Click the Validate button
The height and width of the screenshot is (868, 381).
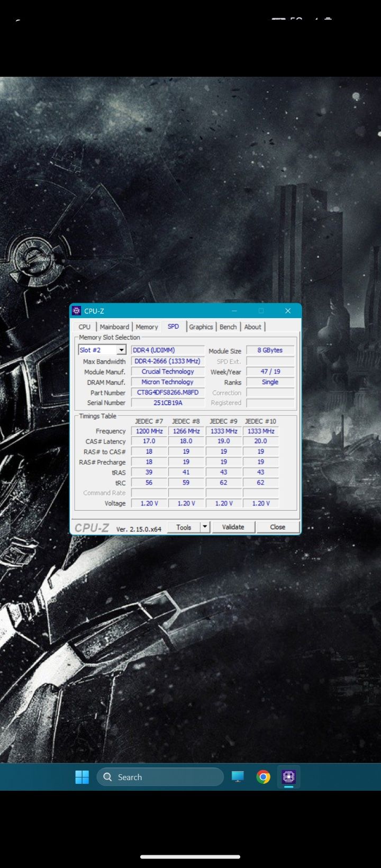[x=233, y=527]
